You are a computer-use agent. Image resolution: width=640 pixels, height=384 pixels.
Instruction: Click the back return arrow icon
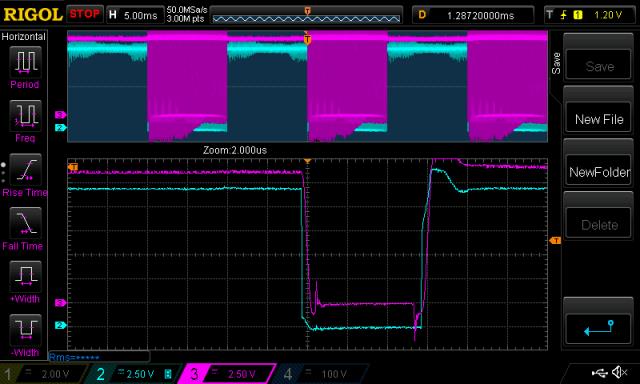[598, 327]
